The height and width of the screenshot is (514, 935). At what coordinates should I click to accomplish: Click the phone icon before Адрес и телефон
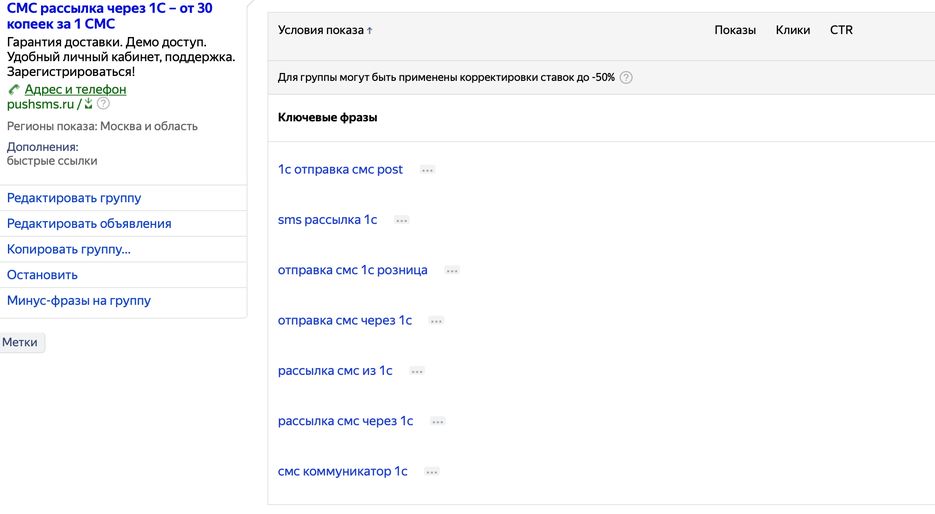coord(14,89)
